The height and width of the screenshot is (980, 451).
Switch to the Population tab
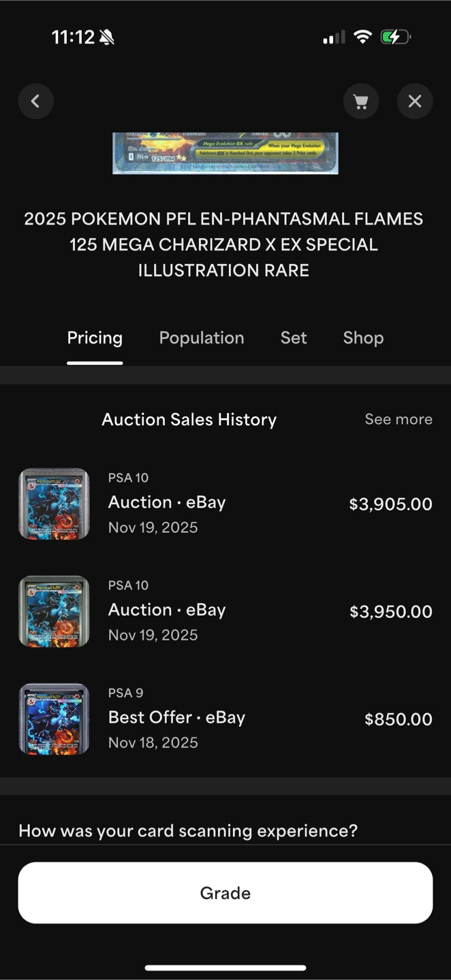click(x=202, y=338)
